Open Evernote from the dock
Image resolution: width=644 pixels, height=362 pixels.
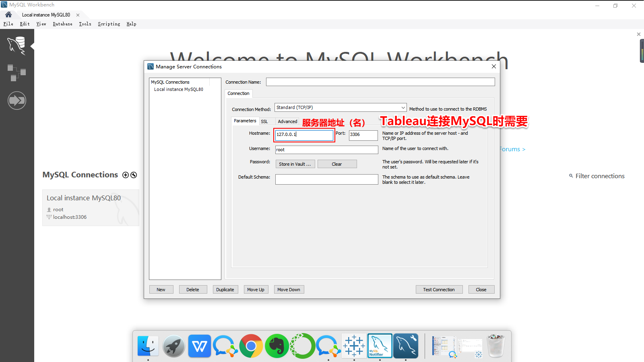pos(277,346)
